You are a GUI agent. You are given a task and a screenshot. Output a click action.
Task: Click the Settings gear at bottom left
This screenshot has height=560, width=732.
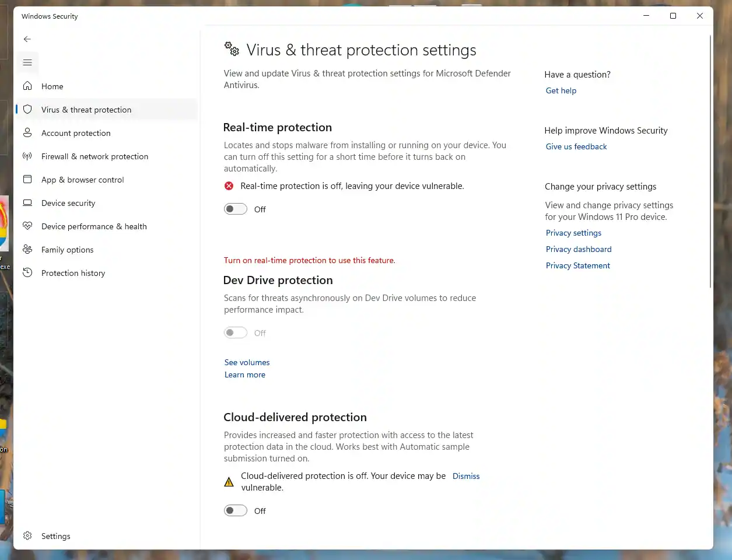(x=27, y=535)
